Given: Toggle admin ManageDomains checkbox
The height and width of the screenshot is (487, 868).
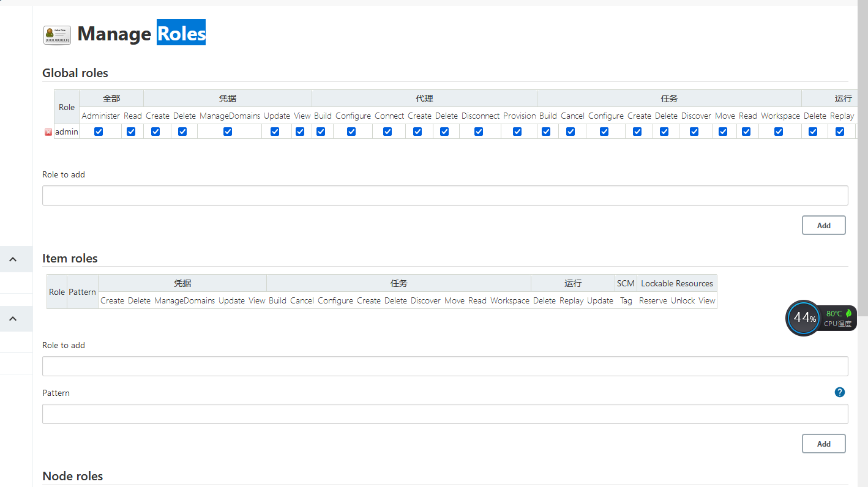Looking at the screenshot, I should click(228, 132).
